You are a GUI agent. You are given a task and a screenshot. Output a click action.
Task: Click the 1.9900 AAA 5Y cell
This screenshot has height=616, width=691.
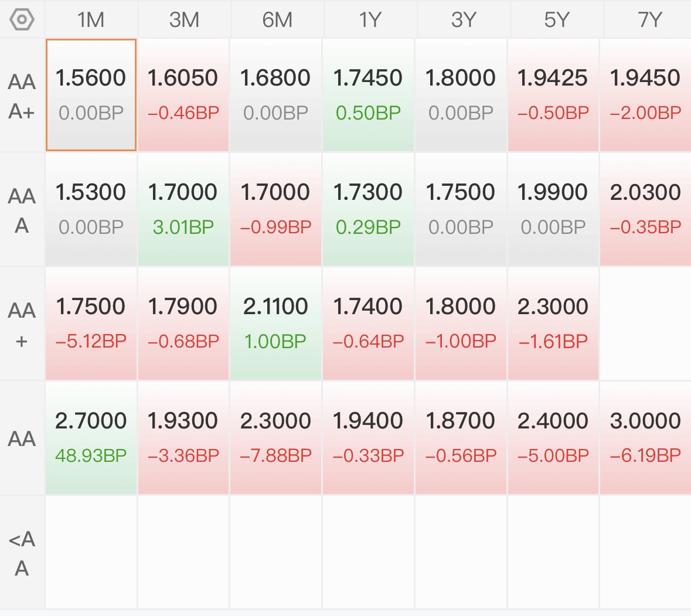pyautogui.click(x=553, y=209)
